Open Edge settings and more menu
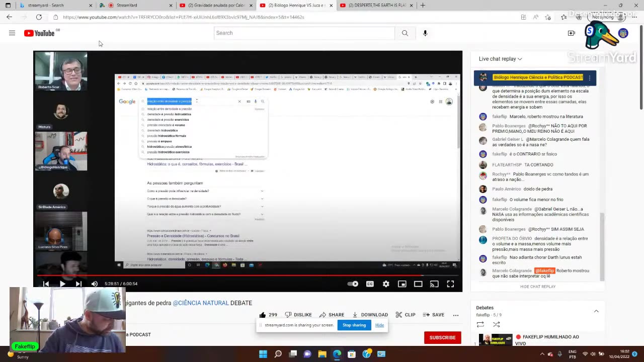 coord(634,17)
